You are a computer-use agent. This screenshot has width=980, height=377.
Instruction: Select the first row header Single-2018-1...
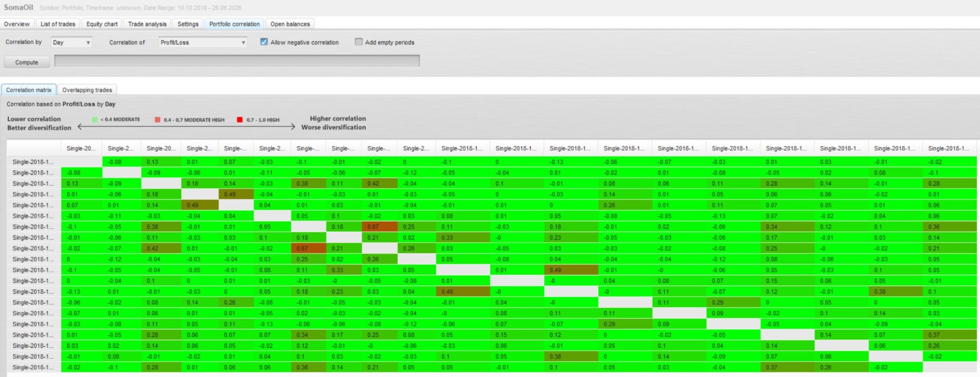click(x=33, y=162)
